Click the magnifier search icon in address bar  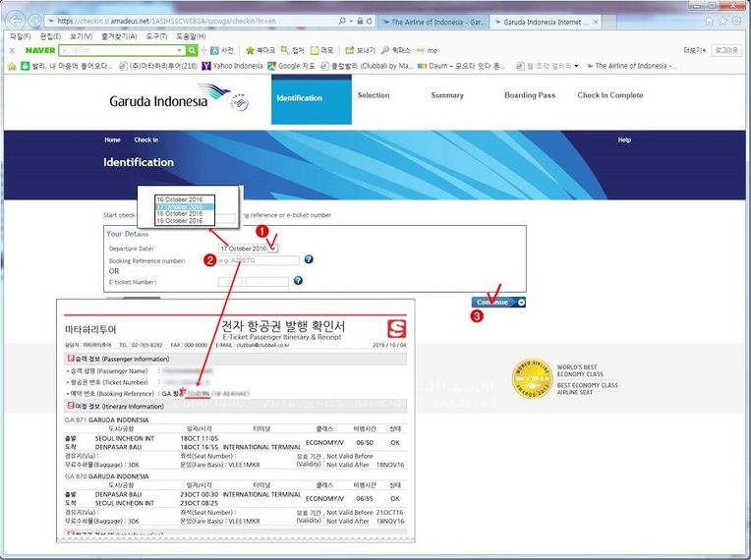pyautogui.click(x=342, y=21)
